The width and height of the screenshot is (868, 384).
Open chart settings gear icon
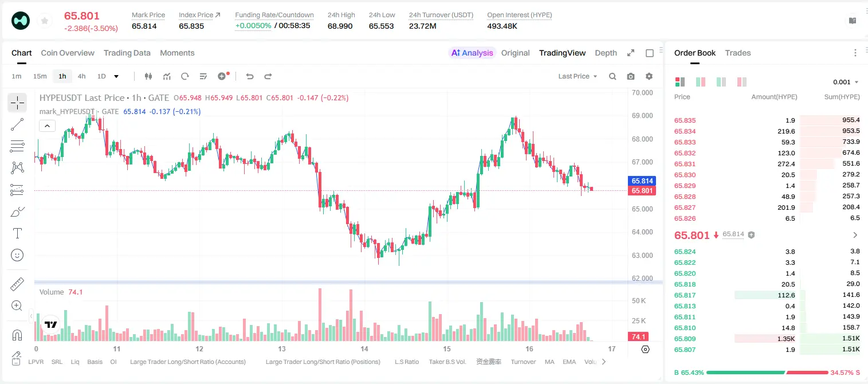[649, 76]
